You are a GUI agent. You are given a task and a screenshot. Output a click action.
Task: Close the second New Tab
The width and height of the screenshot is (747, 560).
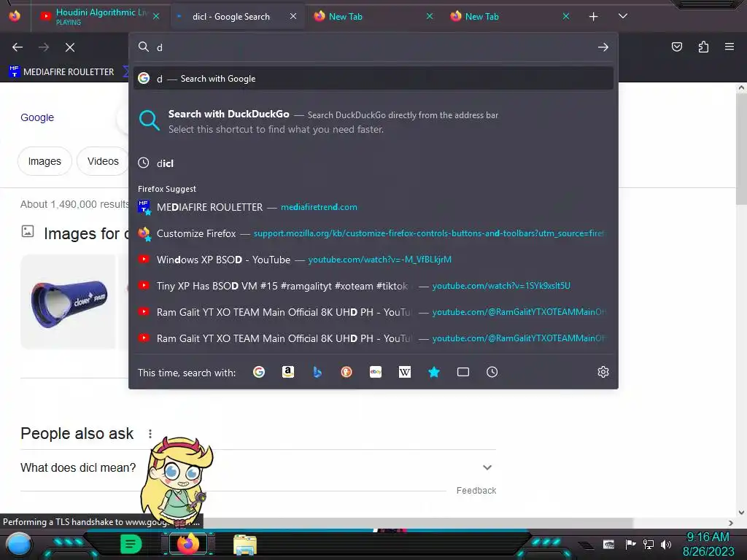[565, 16]
